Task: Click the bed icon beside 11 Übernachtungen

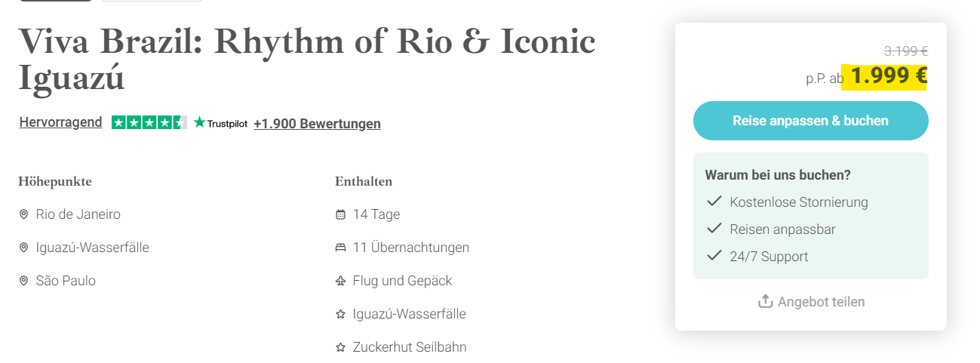Action: point(340,248)
